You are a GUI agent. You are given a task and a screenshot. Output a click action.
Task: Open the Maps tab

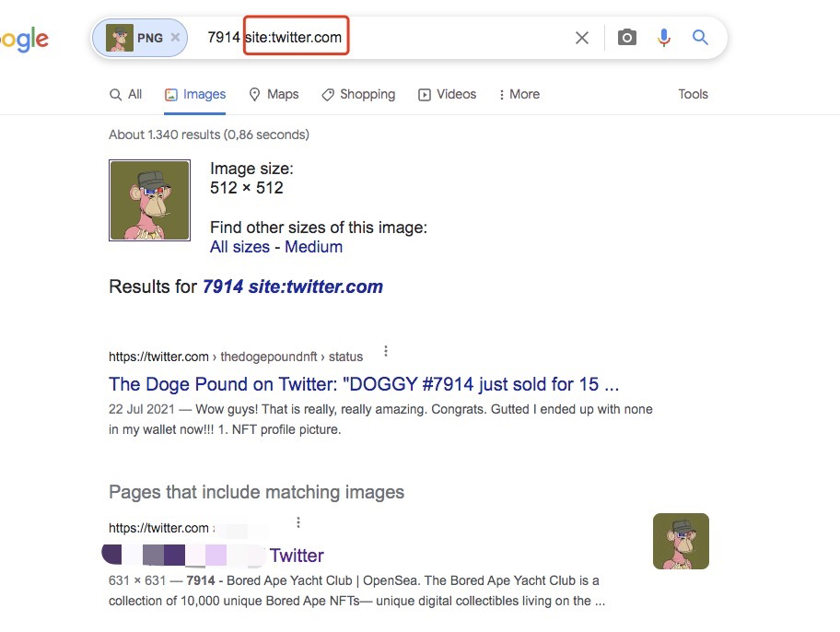point(274,94)
